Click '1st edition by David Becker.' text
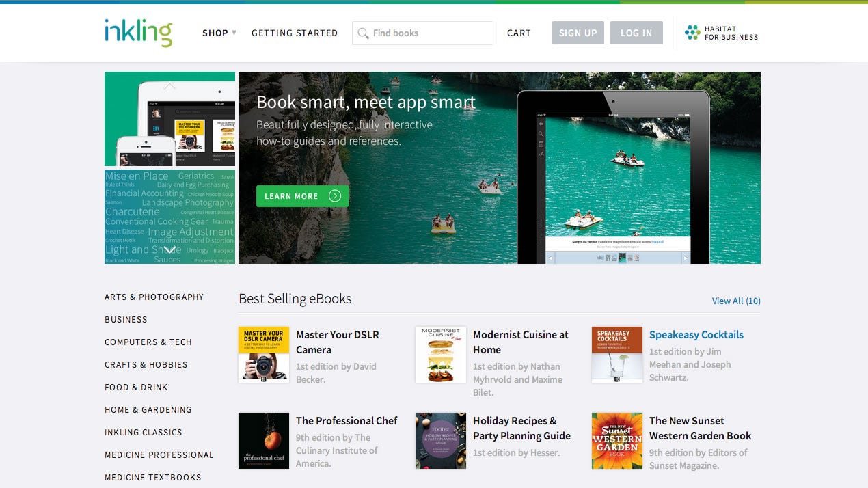This screenshot has width=868, height=488. tap(336, 372)
